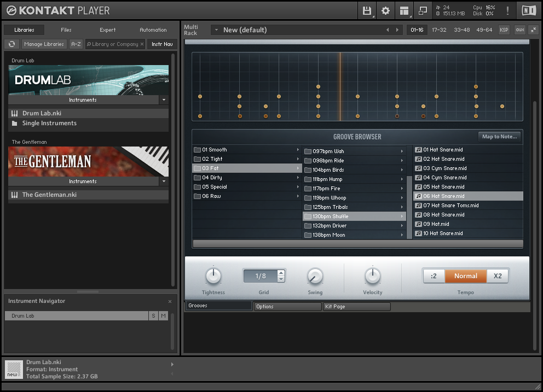Click Drum Lab Instruments button
The width and height of the screenshot is (543, 392).
83,100
